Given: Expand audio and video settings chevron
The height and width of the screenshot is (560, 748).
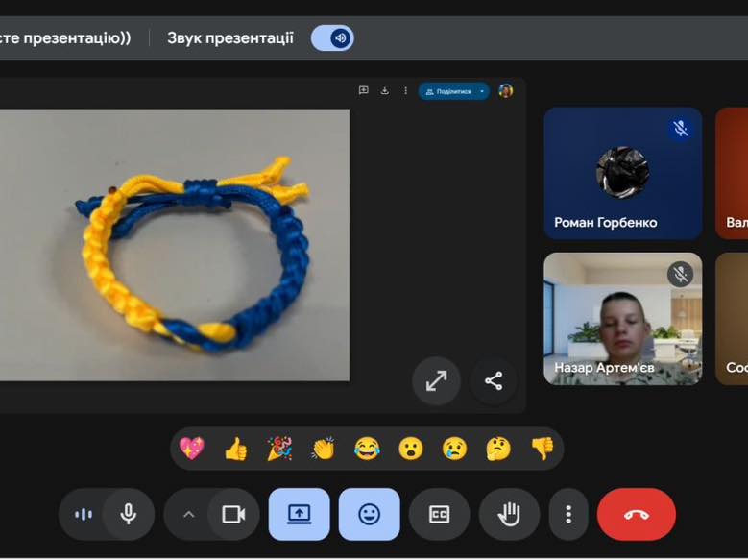Looking at the screenshot, I should tap(188, 514).
